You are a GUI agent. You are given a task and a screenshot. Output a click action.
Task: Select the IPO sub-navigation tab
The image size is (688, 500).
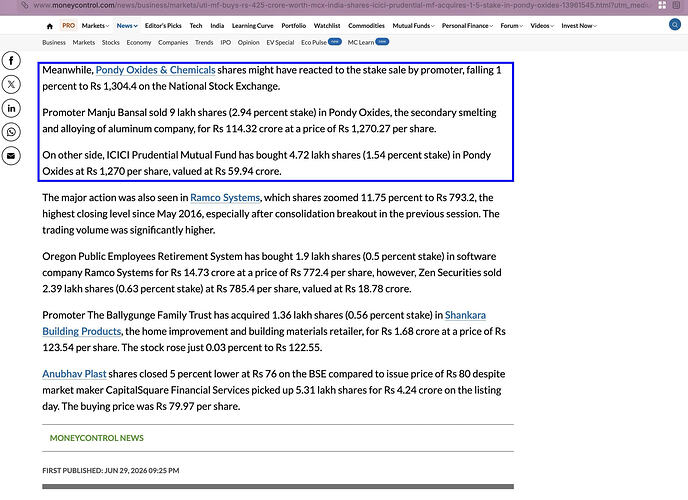pyautogui.click(x=226, y=43)
